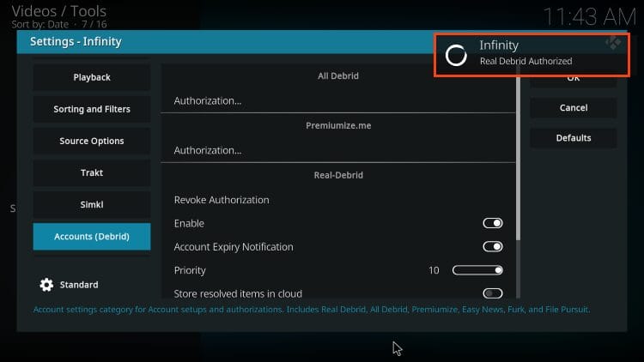Switch to the Trakt category
Screen dimensions: 644x362
pos(92,172)
